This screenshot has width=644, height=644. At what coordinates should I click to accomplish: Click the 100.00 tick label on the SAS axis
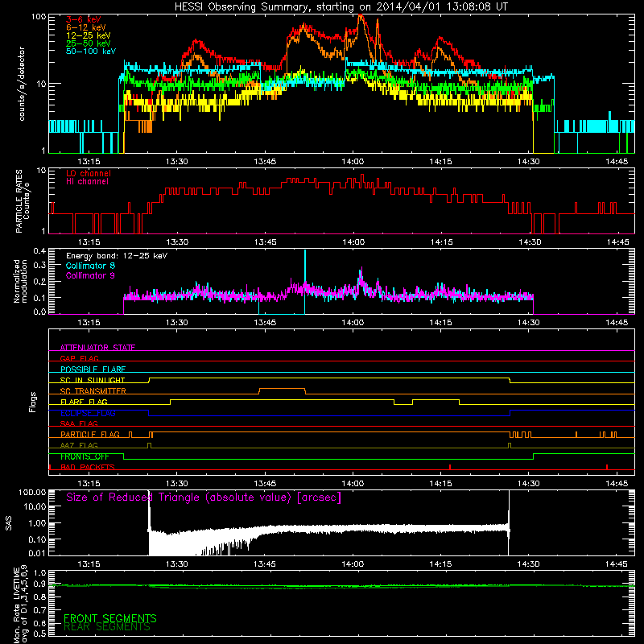coord(32,492)
